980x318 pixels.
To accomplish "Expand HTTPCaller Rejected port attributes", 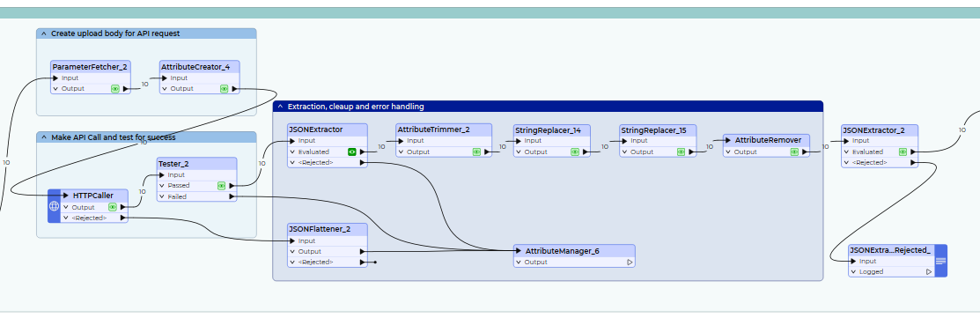I will [66, 218].
